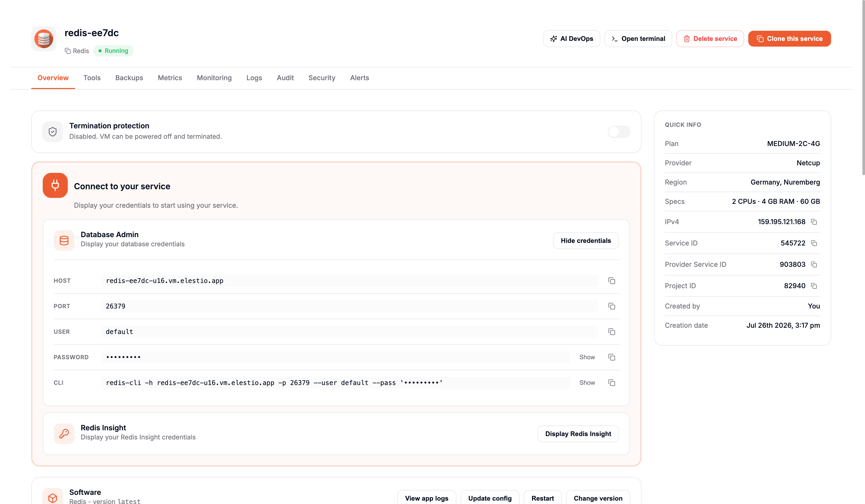The width and height of the screenshot is (865, 504).
Task: Click Update config button
Action: 490,498
